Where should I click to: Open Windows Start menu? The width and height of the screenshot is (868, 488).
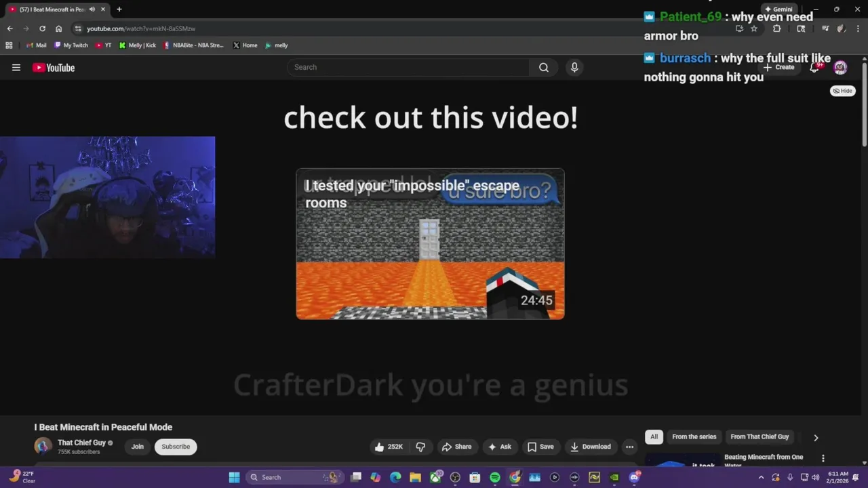pos(234,477)
